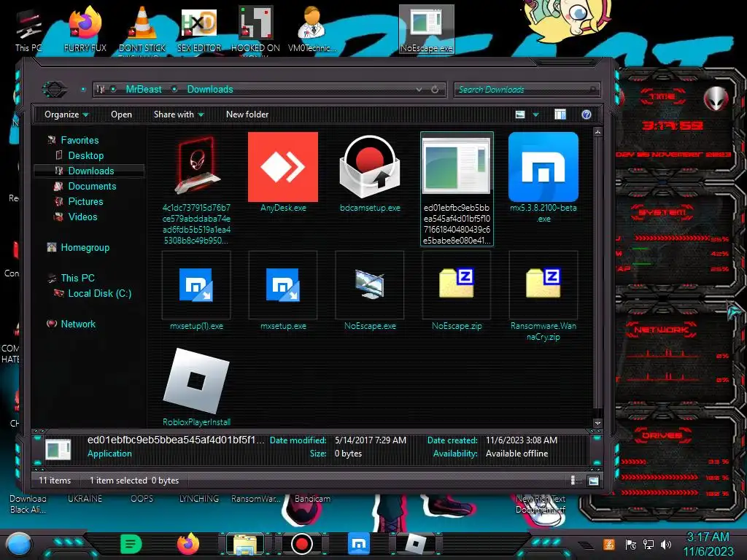Click the network tray icon
Viewport: 747px width, 560px height.
click(648, 544)
